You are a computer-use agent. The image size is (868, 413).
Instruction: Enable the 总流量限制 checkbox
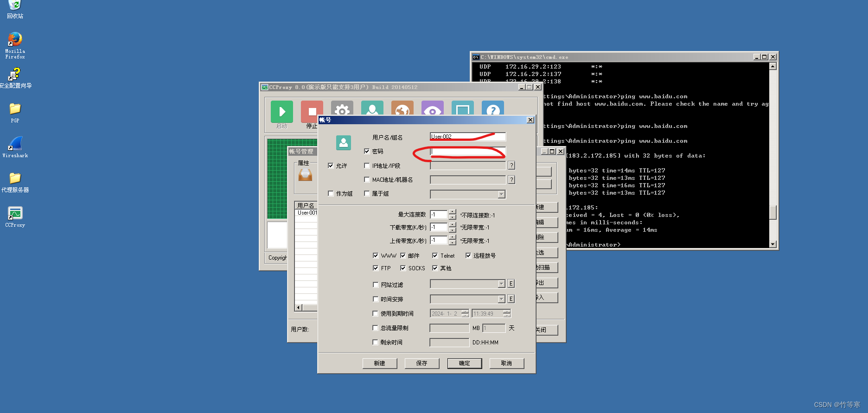(376, 328)
